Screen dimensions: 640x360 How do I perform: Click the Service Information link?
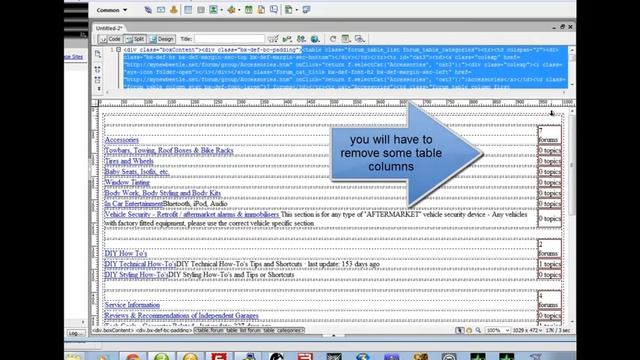(132, 304)
